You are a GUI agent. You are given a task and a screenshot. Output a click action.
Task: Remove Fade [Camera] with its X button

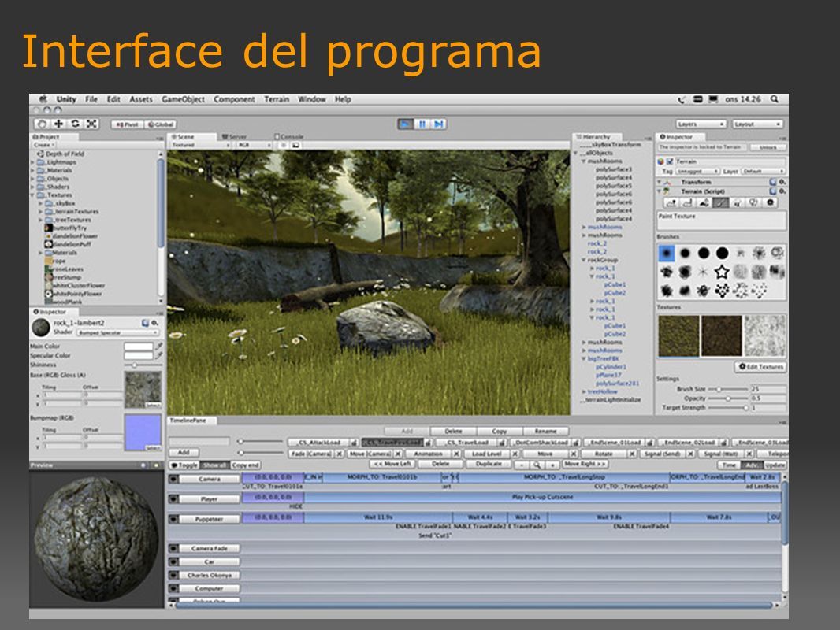tap(339, 454)
